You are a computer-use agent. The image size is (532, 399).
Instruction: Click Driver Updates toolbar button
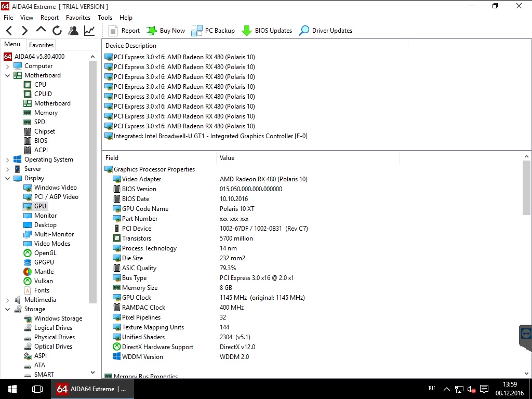325,31
